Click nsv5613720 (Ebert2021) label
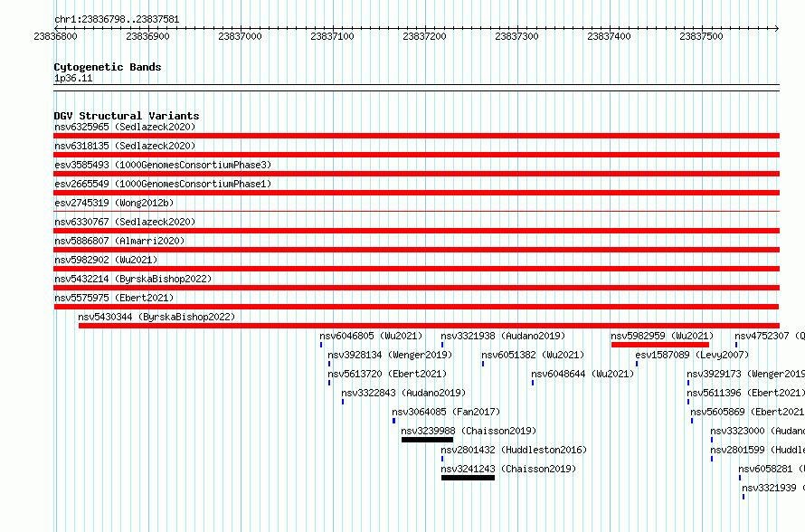Screen dimensions: 805x532 [x=387, y=374]
